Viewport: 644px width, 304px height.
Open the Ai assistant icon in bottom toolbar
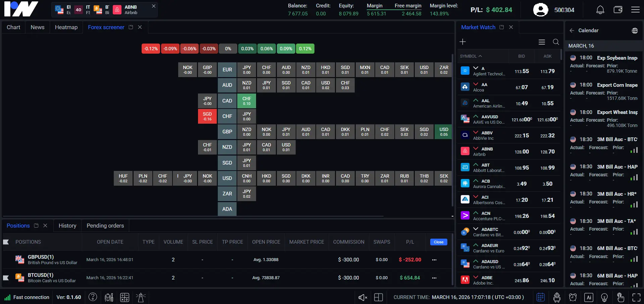point(589,297)
